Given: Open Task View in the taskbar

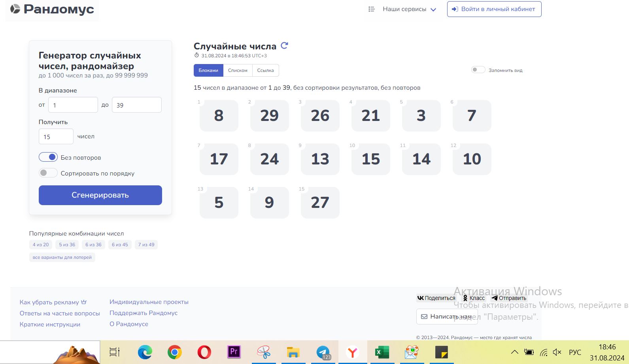Looking at the screenshot, I should coord(115,352).
